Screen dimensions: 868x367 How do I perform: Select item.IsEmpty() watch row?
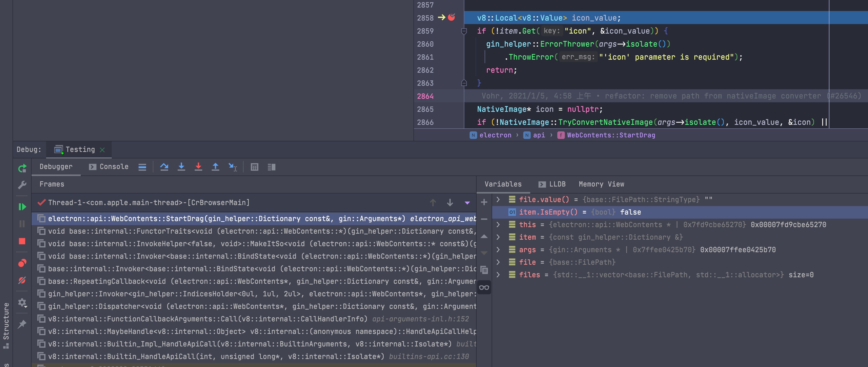680,212
